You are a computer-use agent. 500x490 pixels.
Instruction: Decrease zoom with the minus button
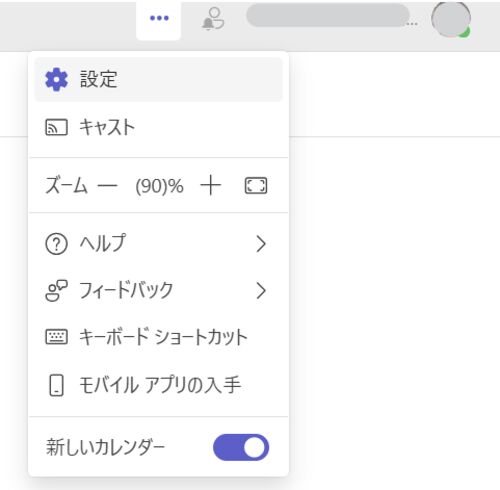pos(107,186)
